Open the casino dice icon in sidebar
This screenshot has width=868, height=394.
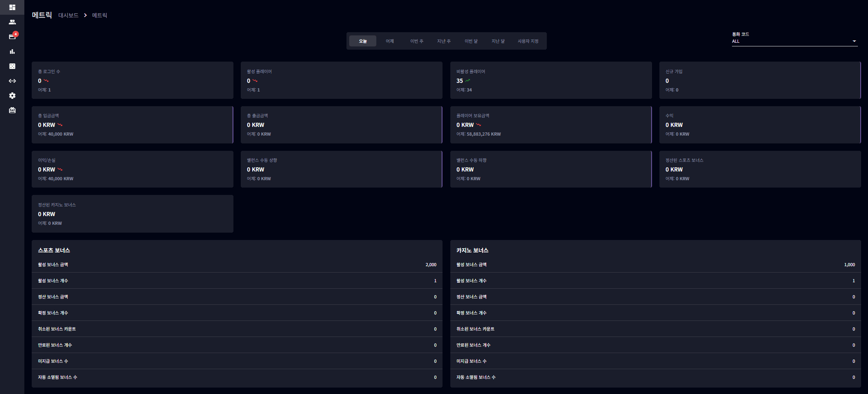click(x=12, y=66)
